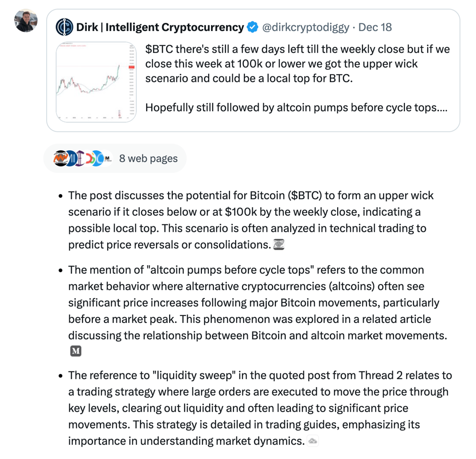Click cloud citation icon after 'market dynamics.'

(x=312, y=441)
